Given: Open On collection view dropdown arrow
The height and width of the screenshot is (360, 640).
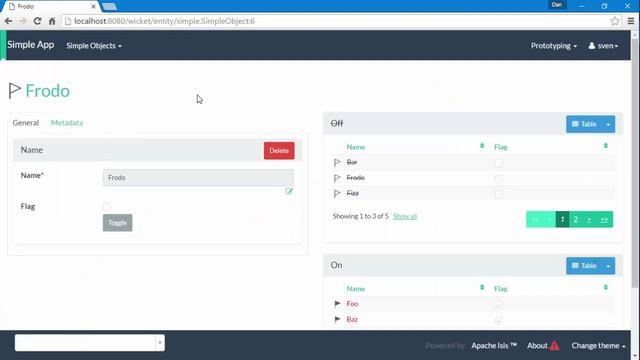Looking at the screenshot, I should (x=608, y=266).
